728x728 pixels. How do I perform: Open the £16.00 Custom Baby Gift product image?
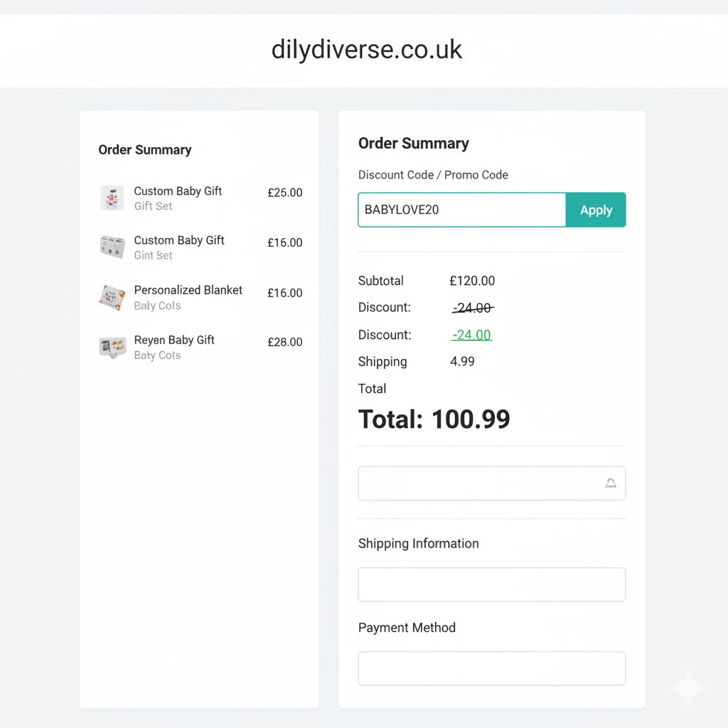click(x=112, y=247)
